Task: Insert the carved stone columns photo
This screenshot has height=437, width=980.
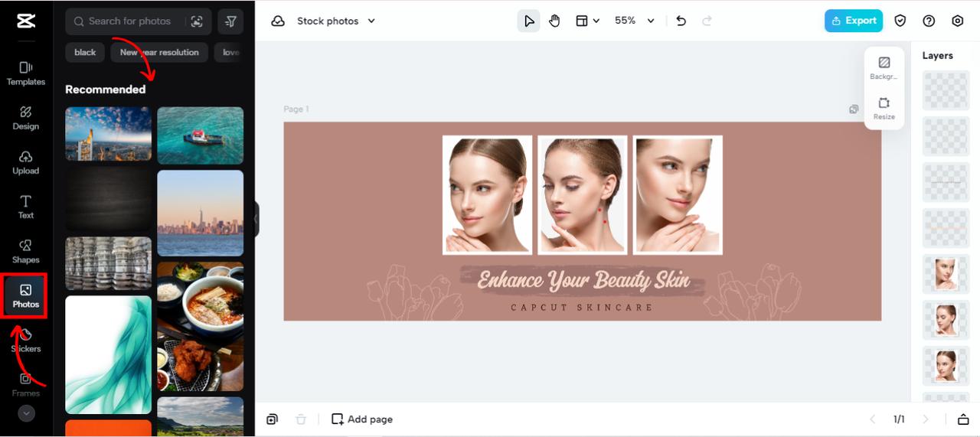Action: point(109,263)
